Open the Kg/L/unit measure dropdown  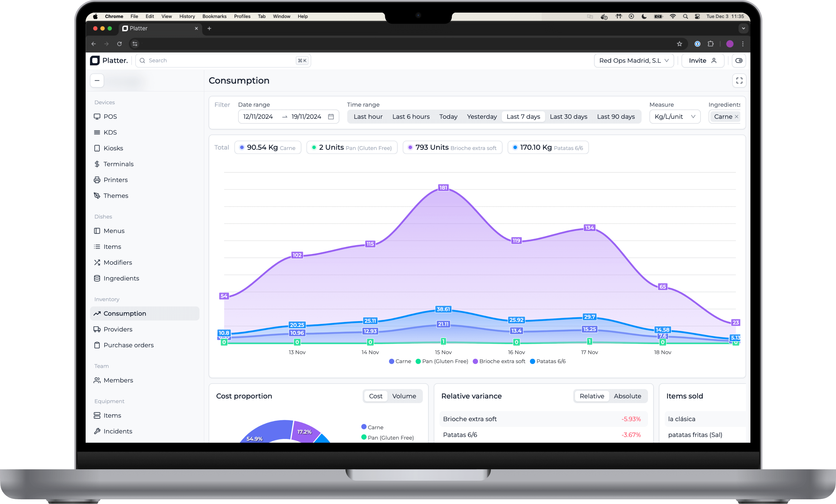[675, 117]
